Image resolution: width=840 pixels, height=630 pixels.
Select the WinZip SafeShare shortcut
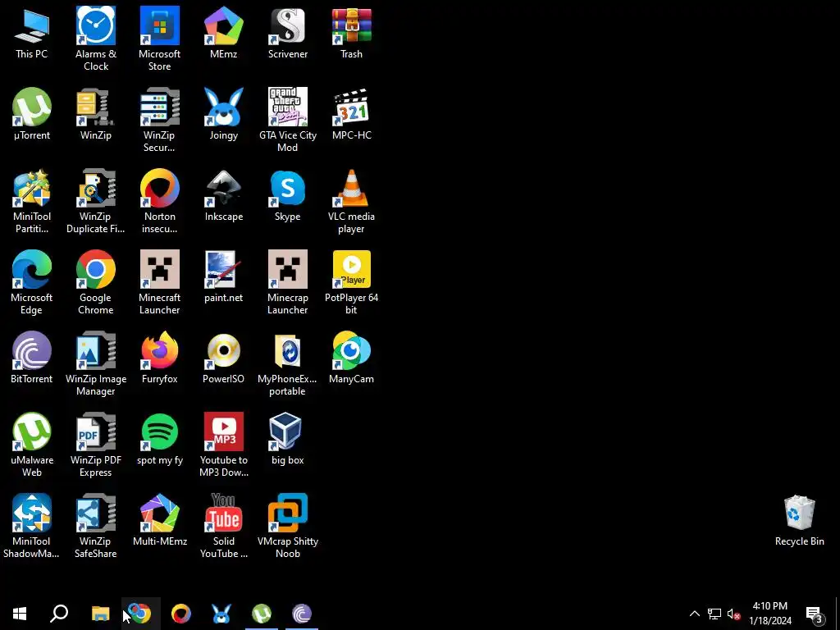click(96, 526)
